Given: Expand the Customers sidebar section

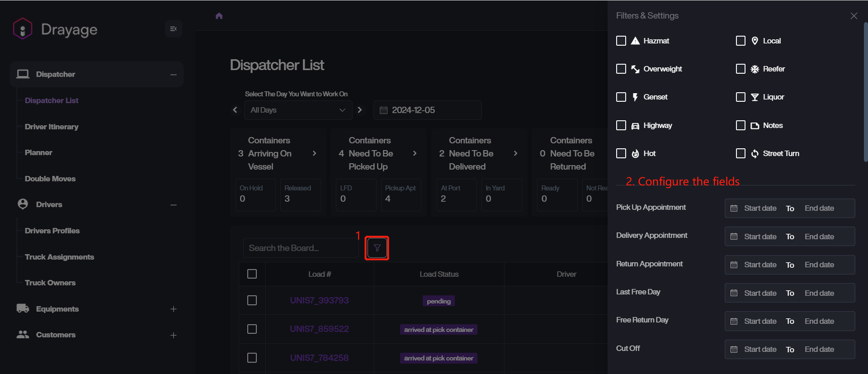Looking at the screenshot, I should point(173,335).
